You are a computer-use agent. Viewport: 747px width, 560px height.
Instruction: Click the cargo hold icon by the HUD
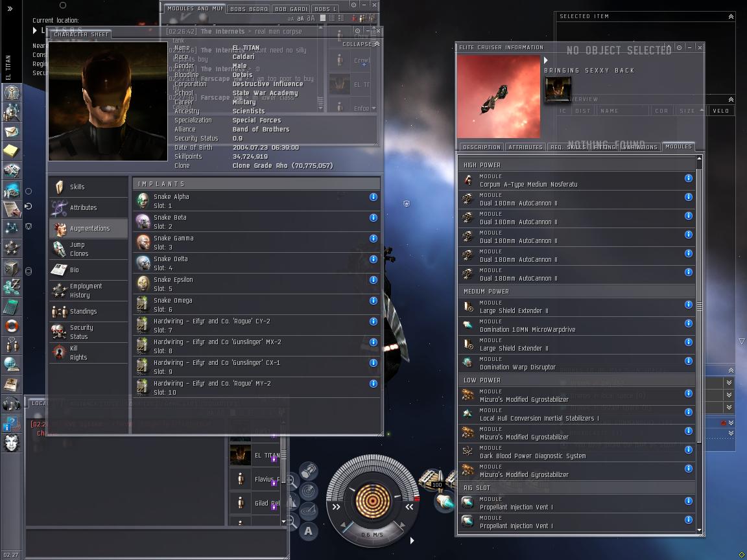(x=309, y=471)
